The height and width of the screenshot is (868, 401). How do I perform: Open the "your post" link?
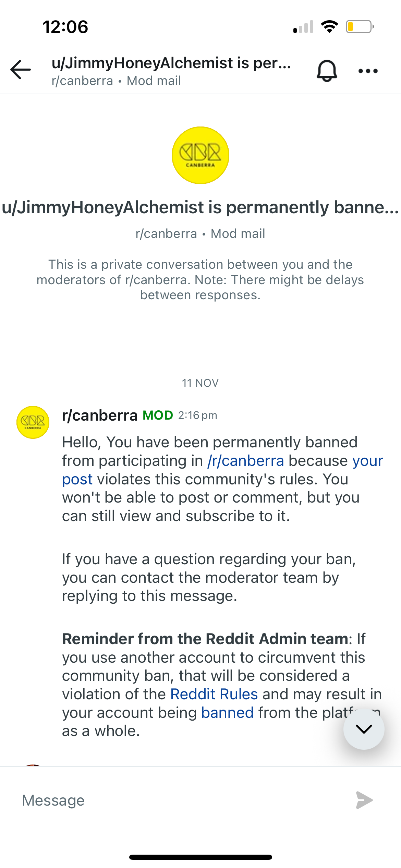pyautogui.click(x=367, y=461)
